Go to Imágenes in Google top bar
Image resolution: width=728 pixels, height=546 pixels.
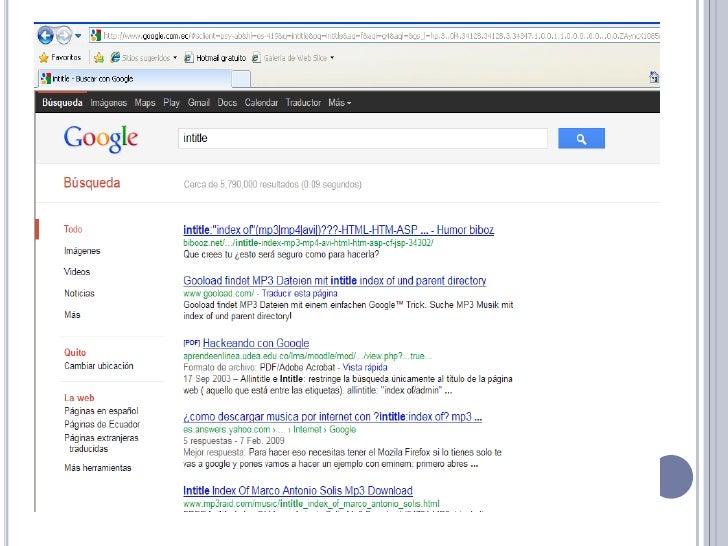click(x=109, y=103)
